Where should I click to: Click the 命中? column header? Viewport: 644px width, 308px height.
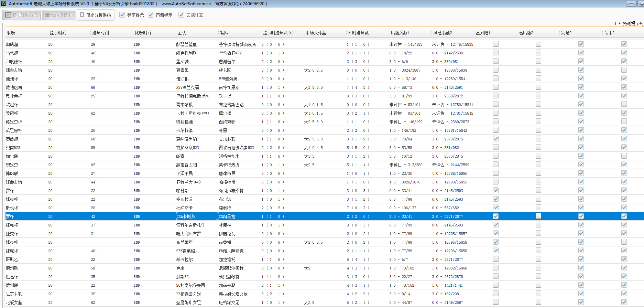[609, 33]
